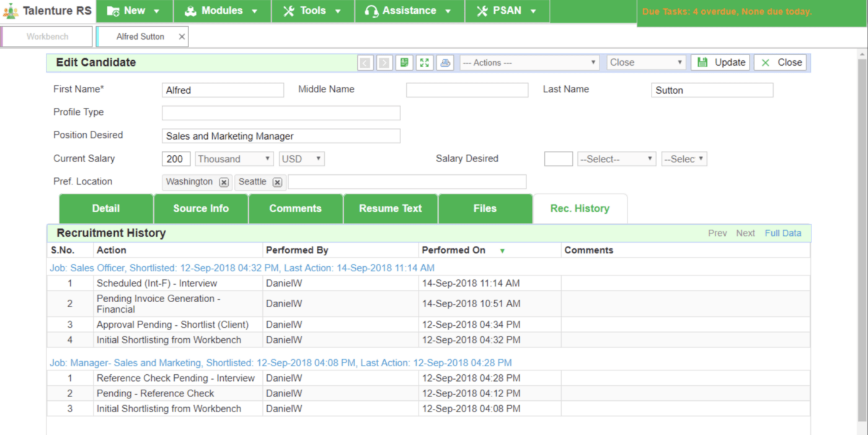Click the Close button in Edit Candidate bar
The height and width of the screenshot is (435, 868).
(x=780, y=63)
